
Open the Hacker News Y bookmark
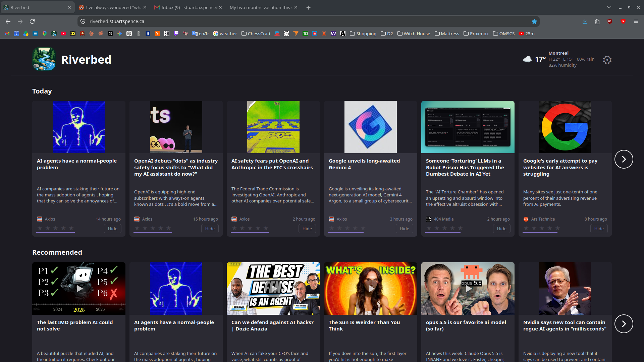[x=157, y=34]
